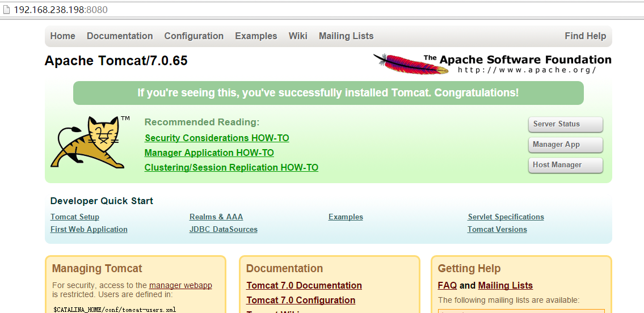Click the page document icon in address bar
Image resolution: width=644 pixels, height=313 pixels.
tap(7, 10)
